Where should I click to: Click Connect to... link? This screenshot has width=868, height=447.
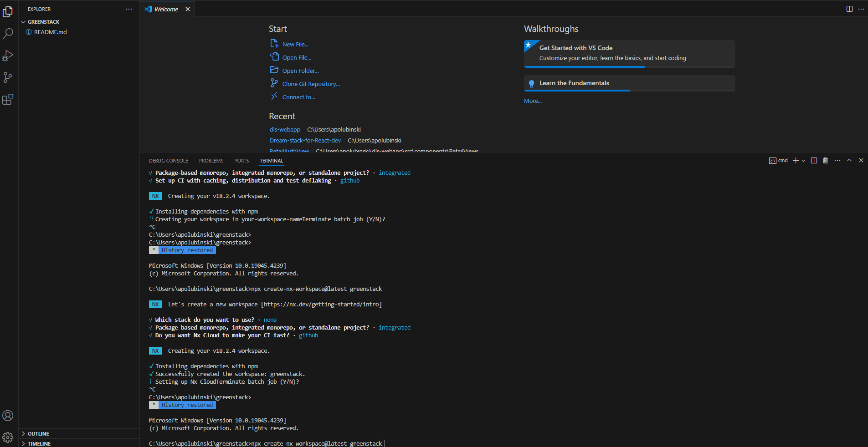298,97
